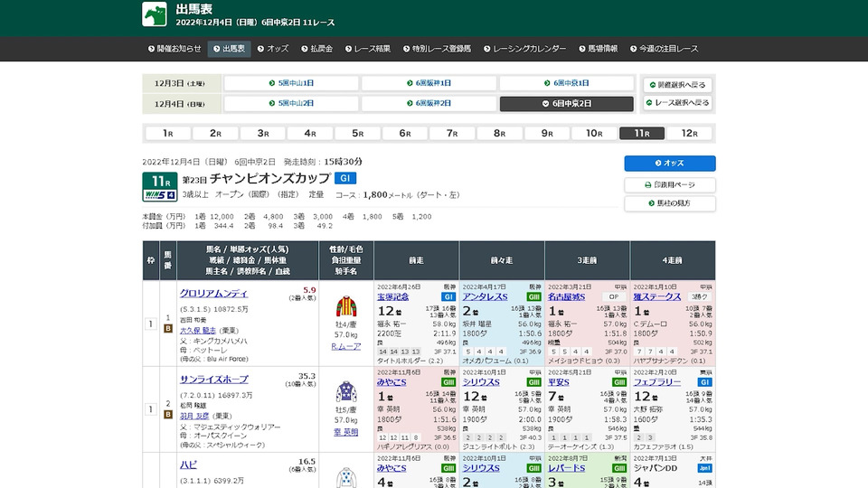
Task: Open horse サンライズホープ link
Action: [x=213, y=380]
